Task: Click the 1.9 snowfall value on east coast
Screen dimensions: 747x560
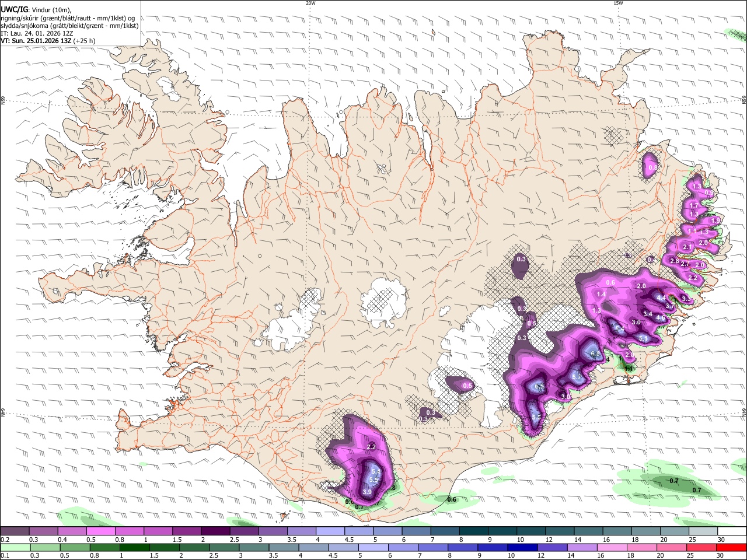Action: point(715,220)
